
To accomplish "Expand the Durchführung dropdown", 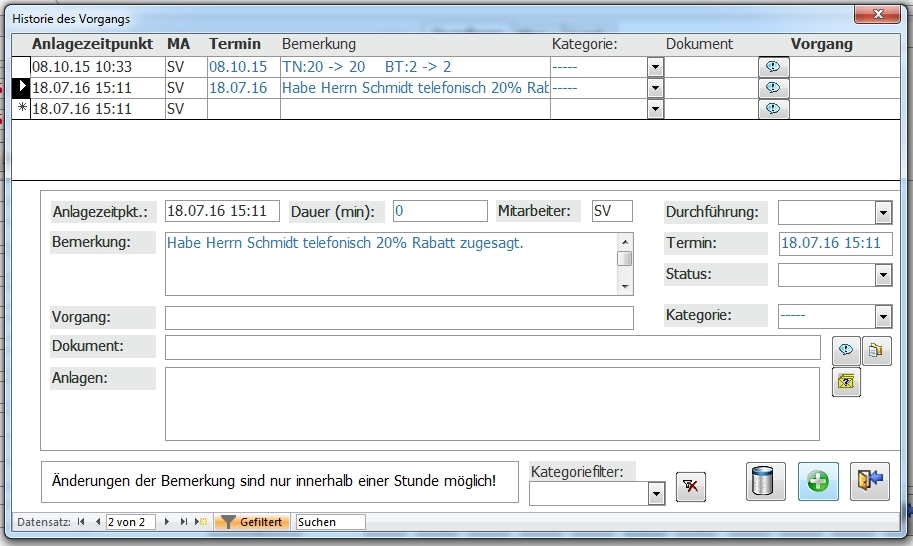I will tap(883, 213).
